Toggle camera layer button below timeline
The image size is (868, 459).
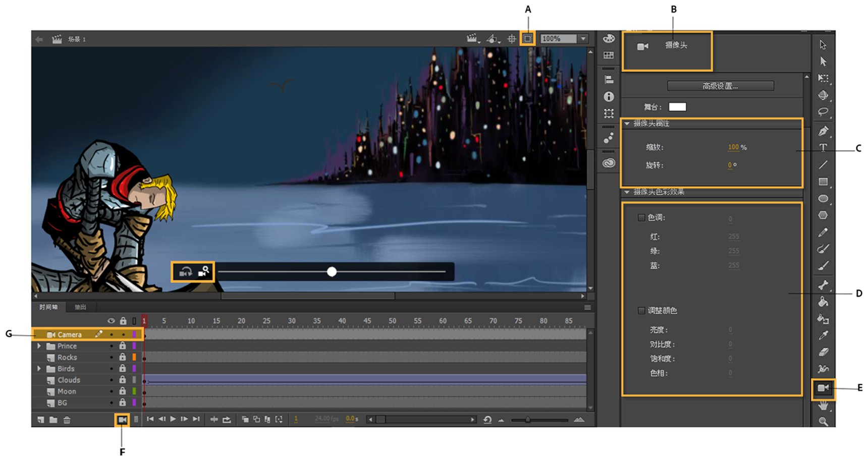tap(122, 420)
